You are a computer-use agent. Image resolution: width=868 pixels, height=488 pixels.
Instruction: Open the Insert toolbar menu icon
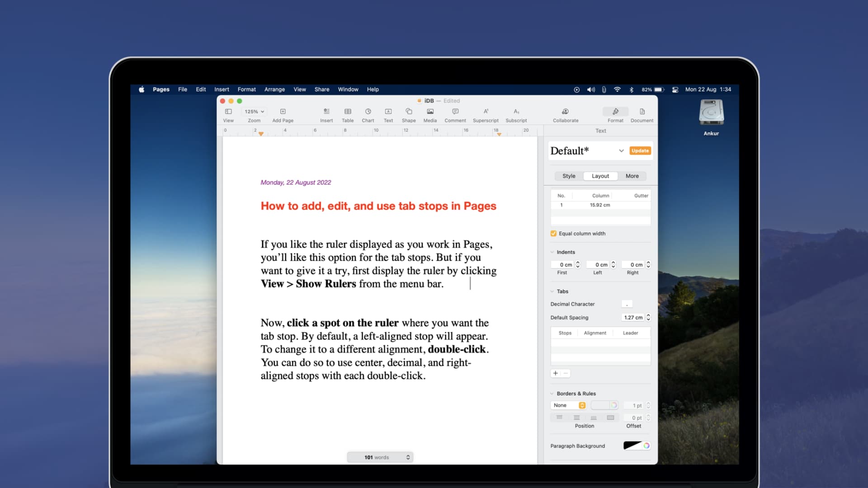click(326, 111)
